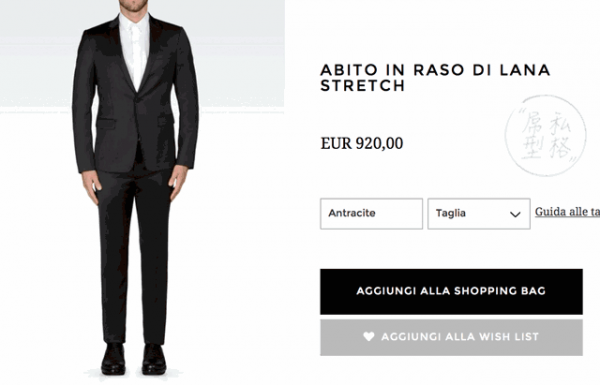Click the white shirt in product photo
The height and width of the screenshot is (385, 600).
point(134,50)
